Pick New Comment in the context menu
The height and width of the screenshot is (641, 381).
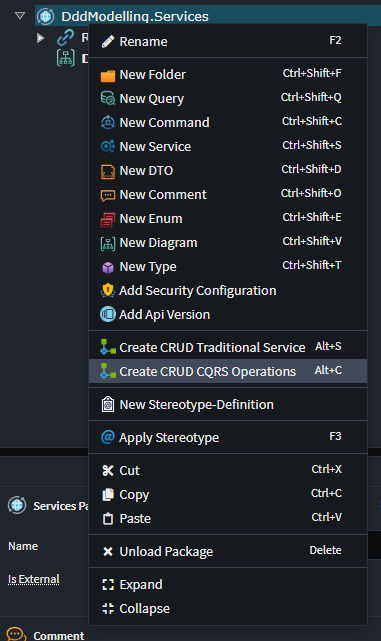coord(228,195)
